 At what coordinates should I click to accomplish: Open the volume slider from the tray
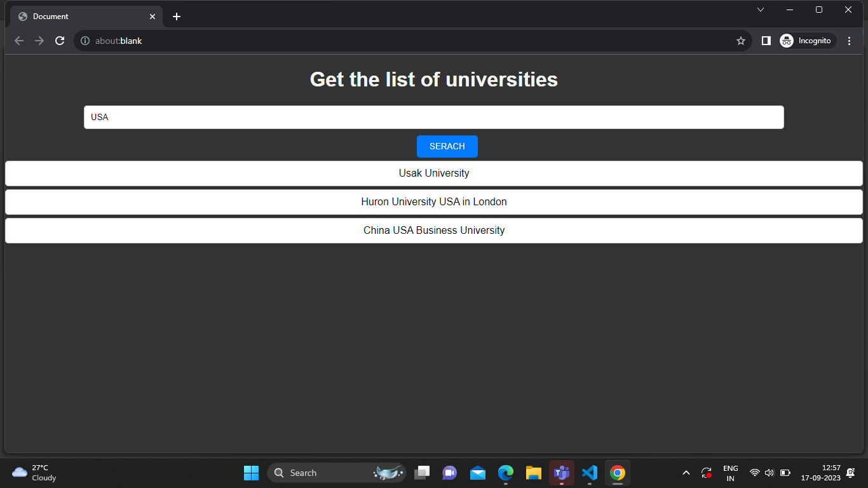769,473
